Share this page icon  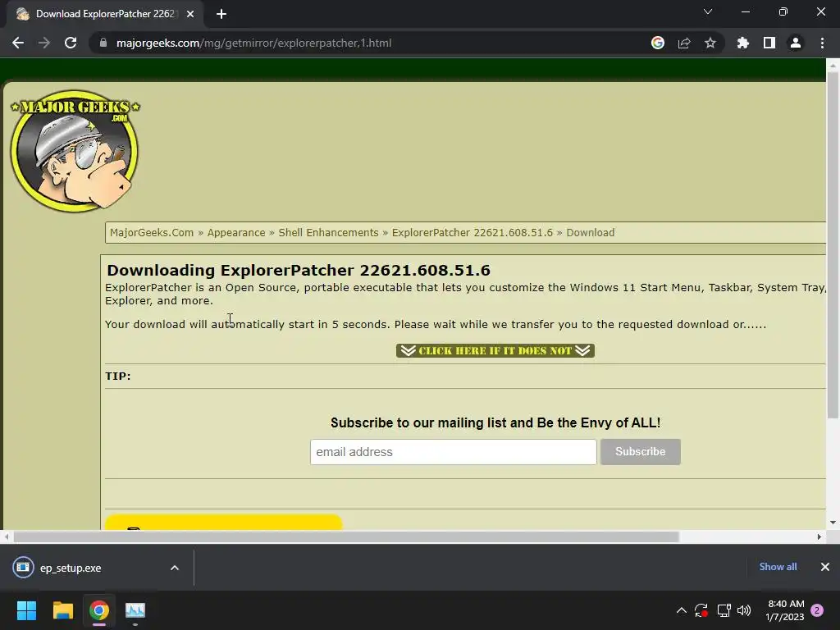tap(684, 43)
